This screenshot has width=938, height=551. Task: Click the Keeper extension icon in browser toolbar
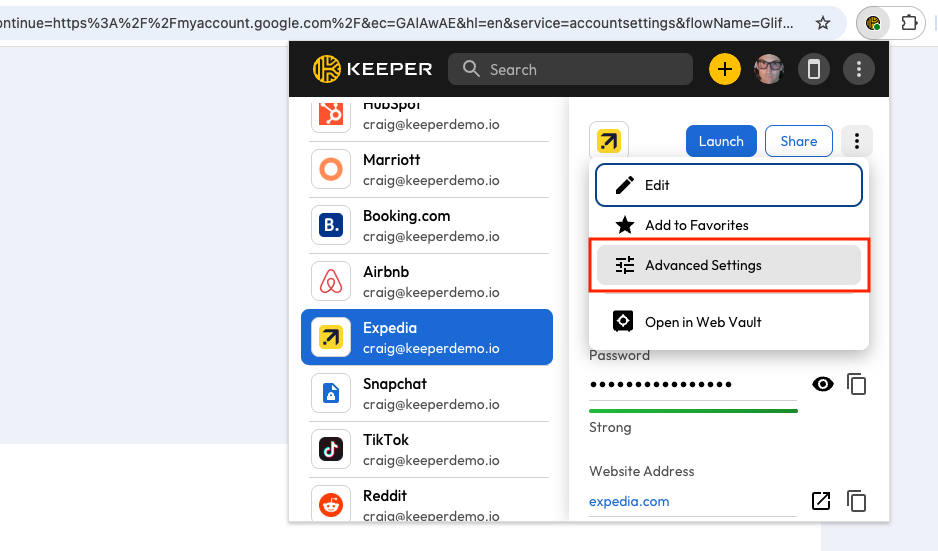coord(873,22)
